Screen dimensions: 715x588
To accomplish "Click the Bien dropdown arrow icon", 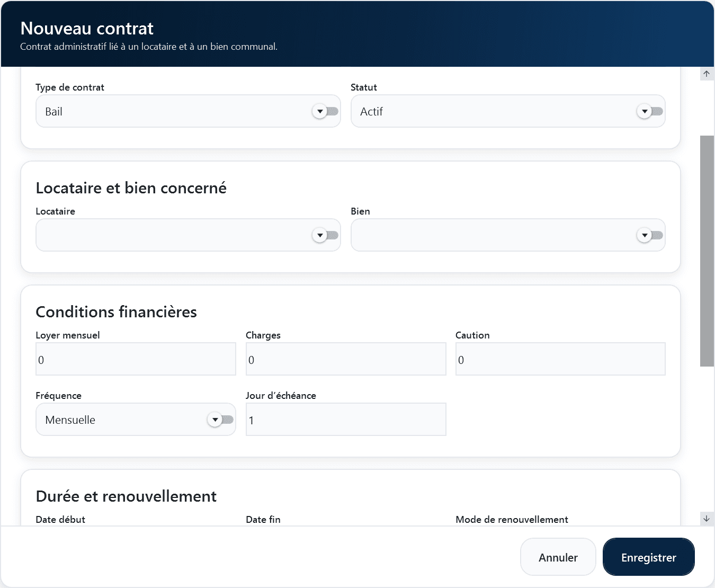I will click(645, 235).
